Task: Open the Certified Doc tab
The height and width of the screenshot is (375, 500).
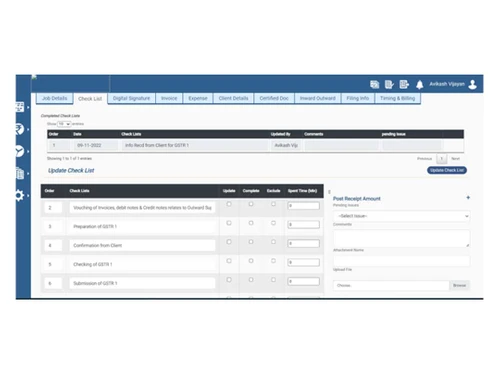Action: (x=274, y=98)
